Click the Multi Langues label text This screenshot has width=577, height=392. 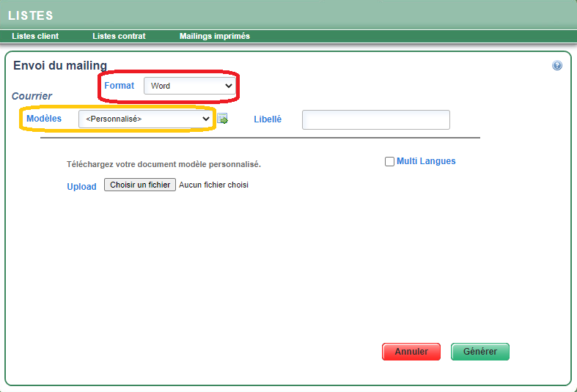click(426, 161)
